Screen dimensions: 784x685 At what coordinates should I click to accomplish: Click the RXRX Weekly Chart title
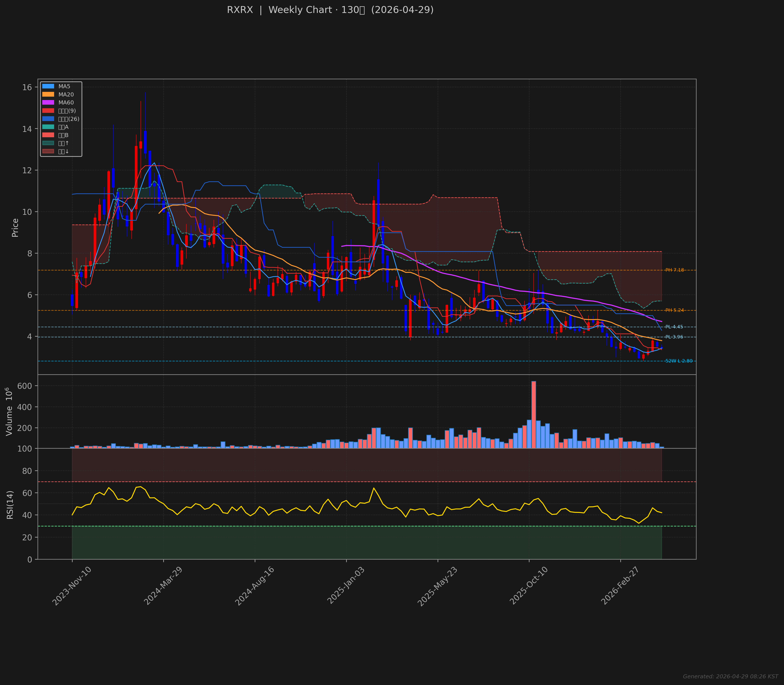330,10
